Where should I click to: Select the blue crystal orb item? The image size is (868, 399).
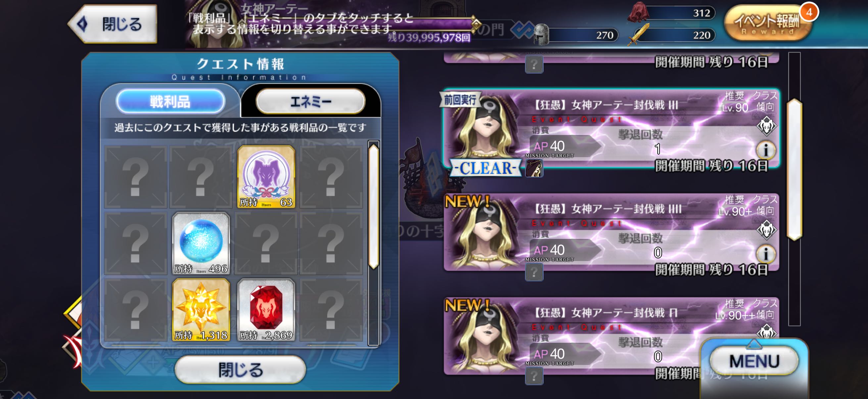click(x=201, y=243)
